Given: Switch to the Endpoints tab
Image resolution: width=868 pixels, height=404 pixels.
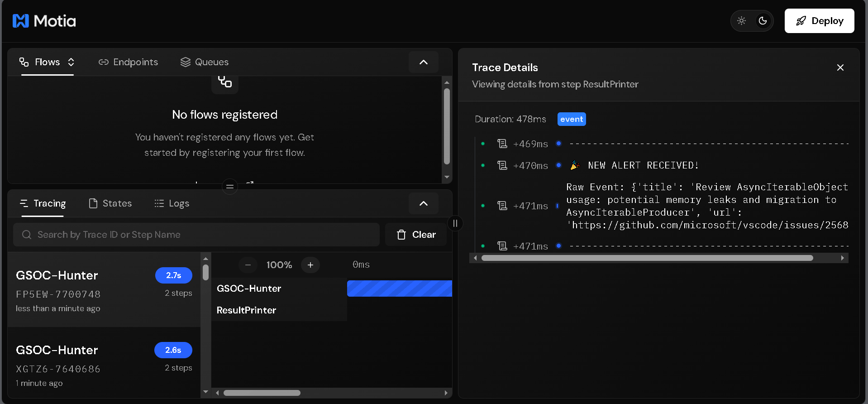Looking at the screenshot, I should pyautogui.click(x=128, y=62).
